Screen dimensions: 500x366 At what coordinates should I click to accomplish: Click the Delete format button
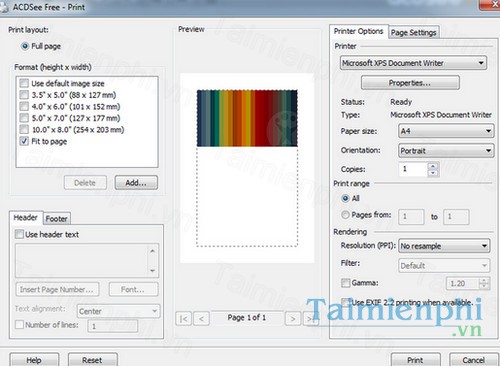pyautogui.click(x=85, y=183)
